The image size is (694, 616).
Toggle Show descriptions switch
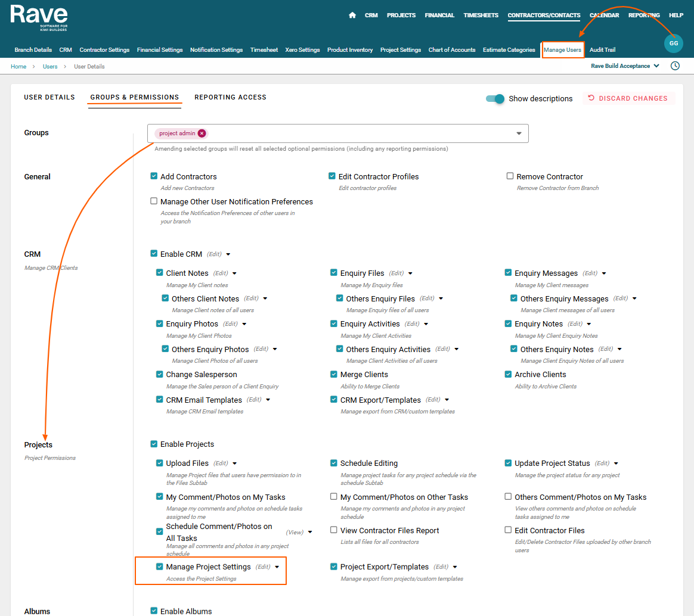[495, 99]
